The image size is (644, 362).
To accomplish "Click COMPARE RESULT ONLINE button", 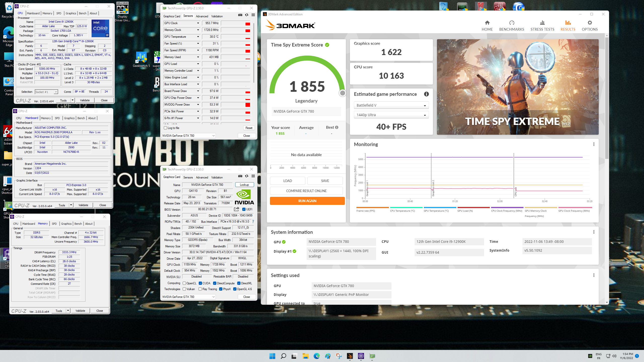I will click(x=306, y=191).
